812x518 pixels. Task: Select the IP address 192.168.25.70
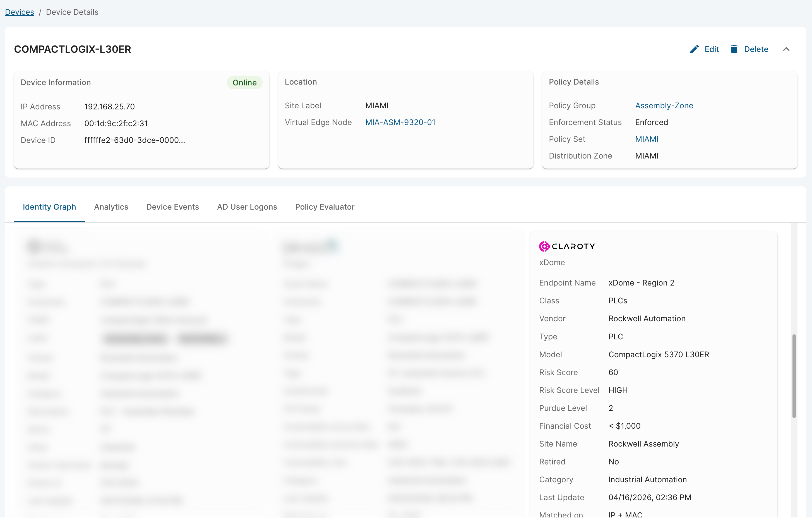(x=110, y=107)
